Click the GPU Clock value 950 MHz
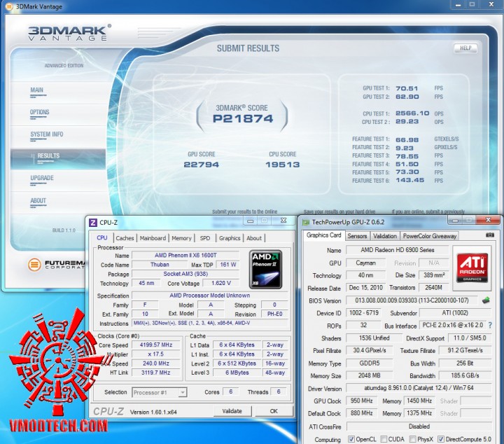This screenshot has height=444, width=504. point(361,401)
